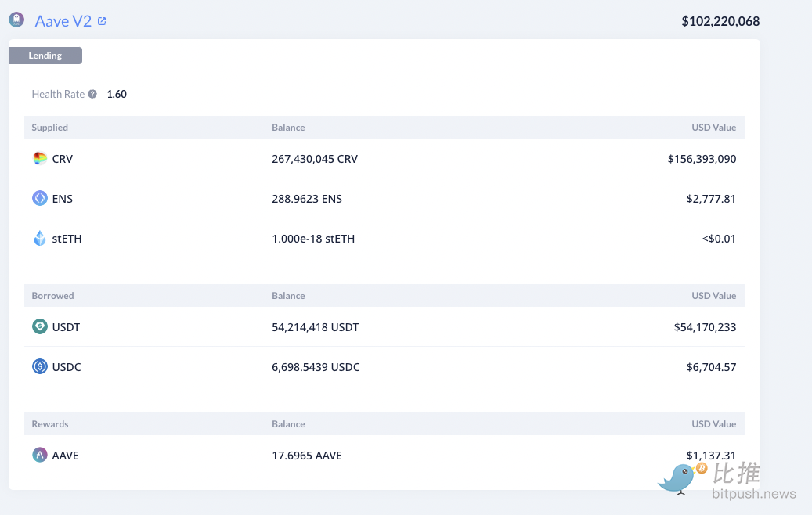Click the Supplied column header
Screen dimensions: 812x515
tap(50, 128)
